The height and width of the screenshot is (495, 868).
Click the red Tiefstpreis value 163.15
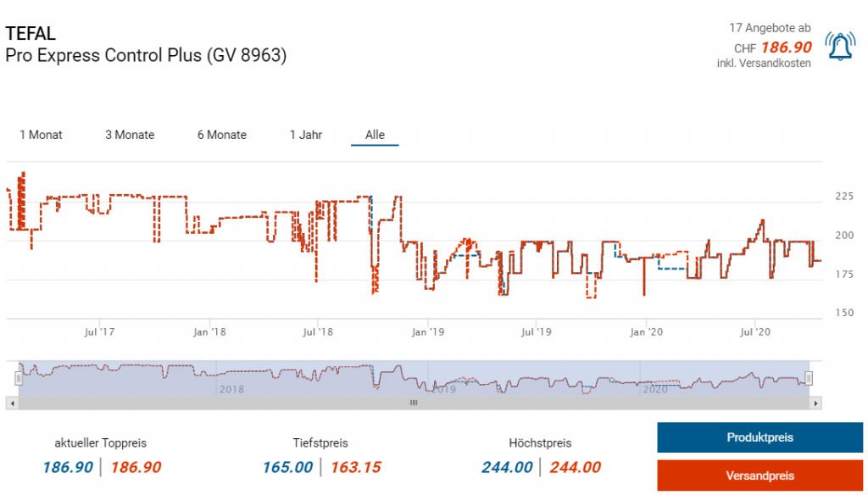pyautogui.click(x=356, y=467)
